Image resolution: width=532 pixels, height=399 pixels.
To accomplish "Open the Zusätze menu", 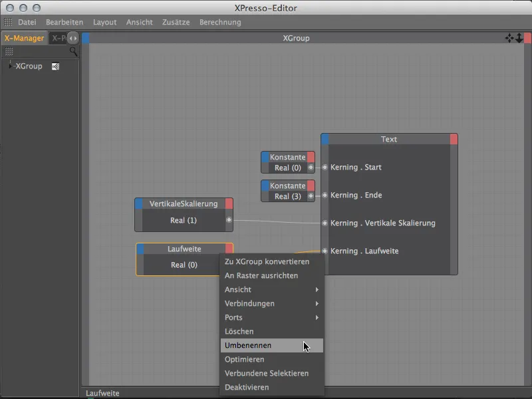I will click(176, 22).
